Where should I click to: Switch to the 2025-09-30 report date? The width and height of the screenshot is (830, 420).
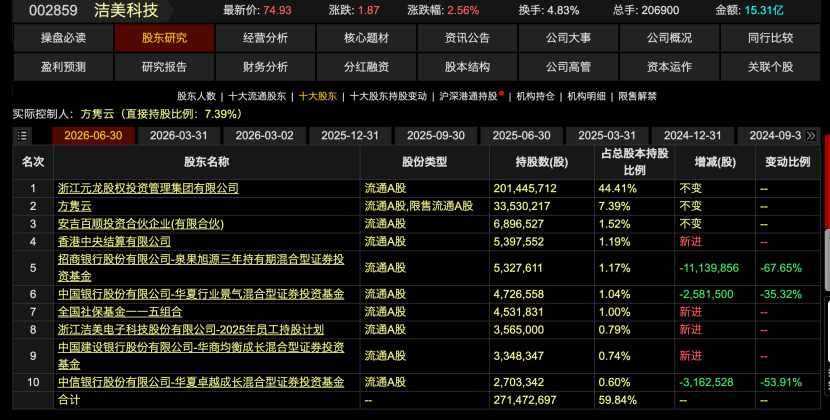436,136
